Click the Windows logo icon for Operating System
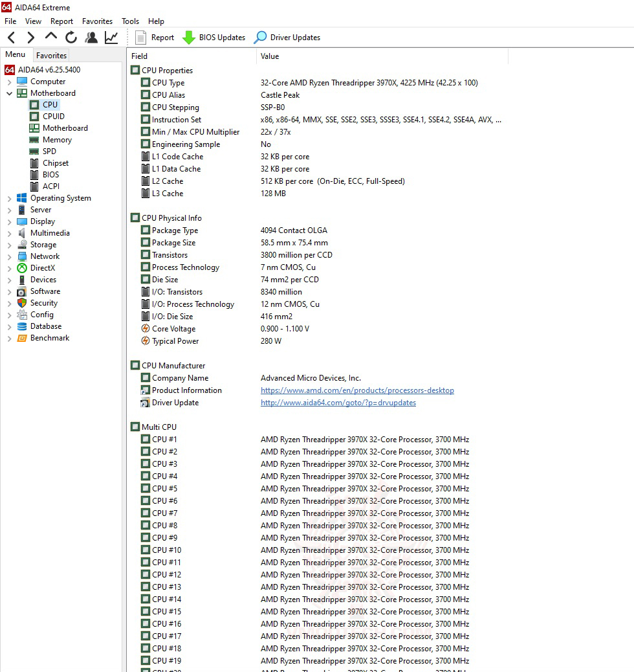This screenshot has height=672, width=634. (x=22, y=198)
